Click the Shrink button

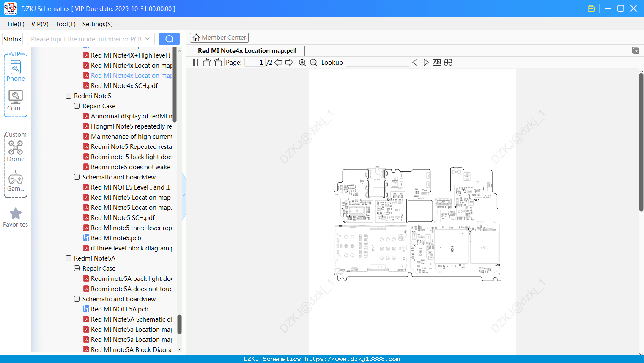coord(12,39)
